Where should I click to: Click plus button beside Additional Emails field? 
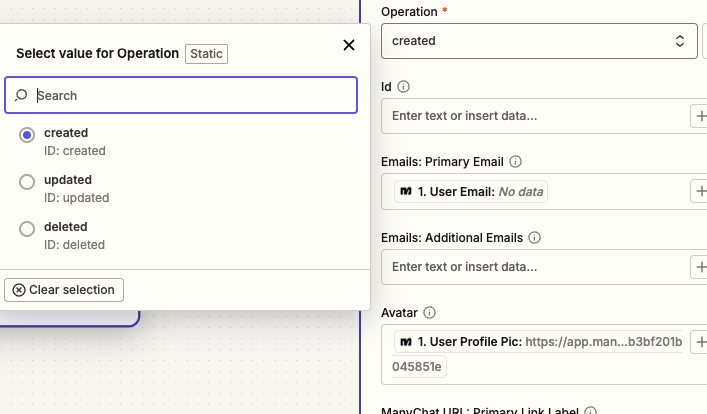699,267
